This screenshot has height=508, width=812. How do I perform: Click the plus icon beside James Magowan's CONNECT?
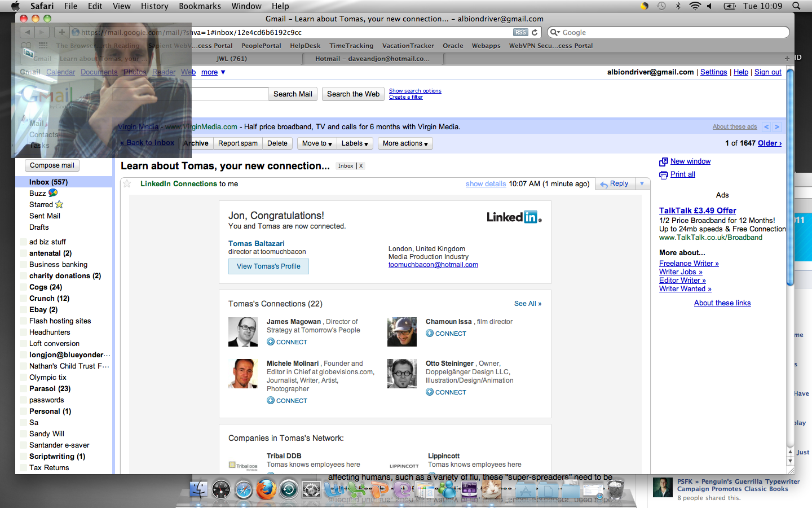[271, 342]
